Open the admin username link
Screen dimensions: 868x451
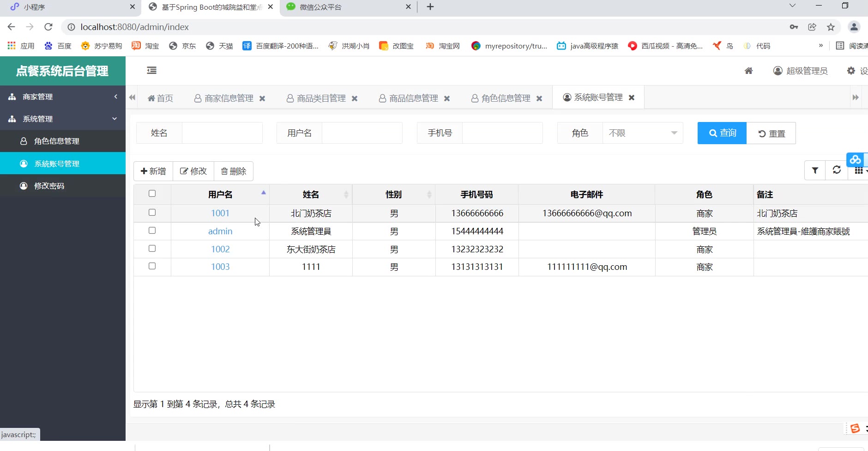220,231
